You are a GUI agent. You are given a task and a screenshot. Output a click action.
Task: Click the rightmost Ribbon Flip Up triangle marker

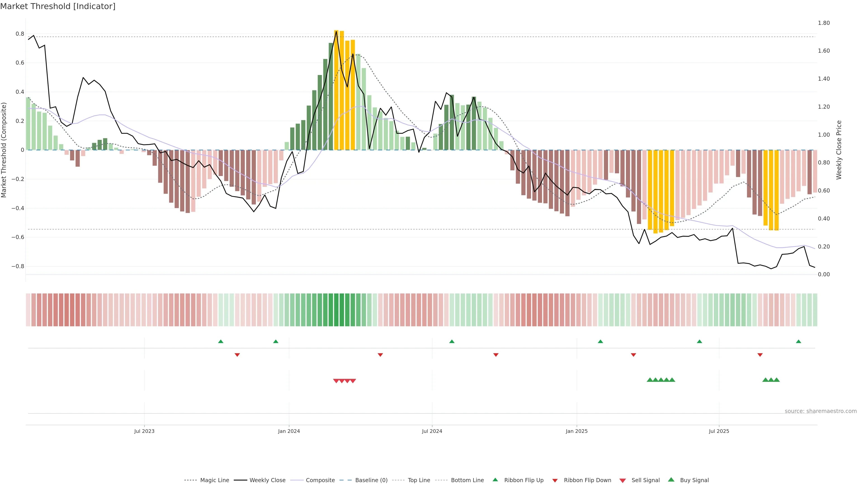click(798, 342)
